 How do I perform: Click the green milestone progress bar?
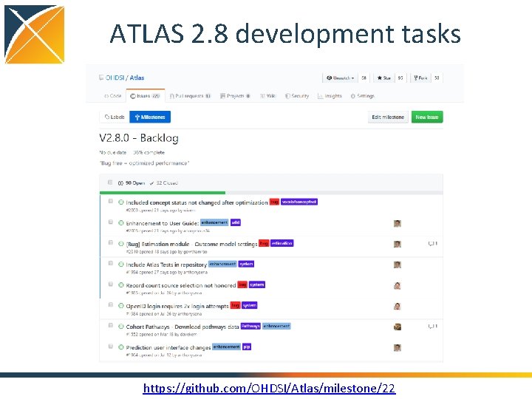point(163,193)
